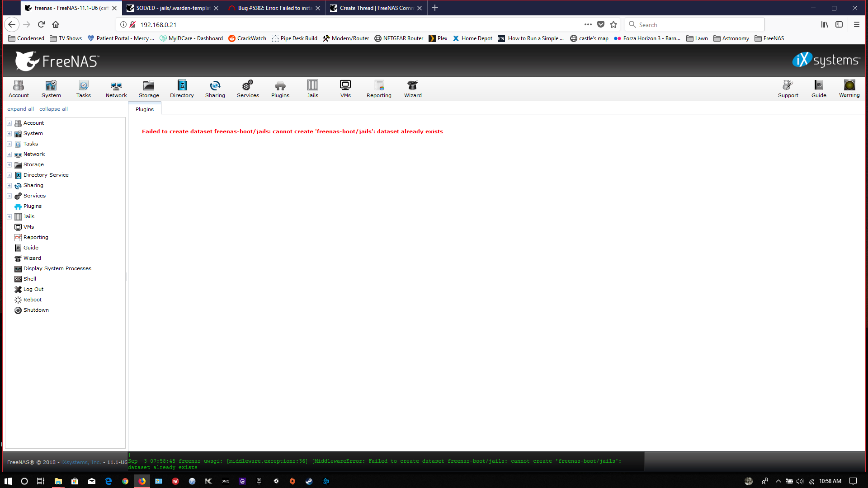Open the Directory toolbar icon
868x488 pixels.
click(182, 89)
